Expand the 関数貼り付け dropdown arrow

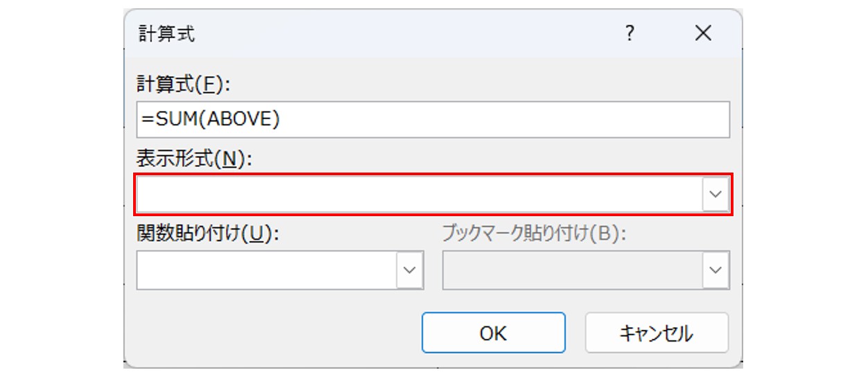[410, 270]
